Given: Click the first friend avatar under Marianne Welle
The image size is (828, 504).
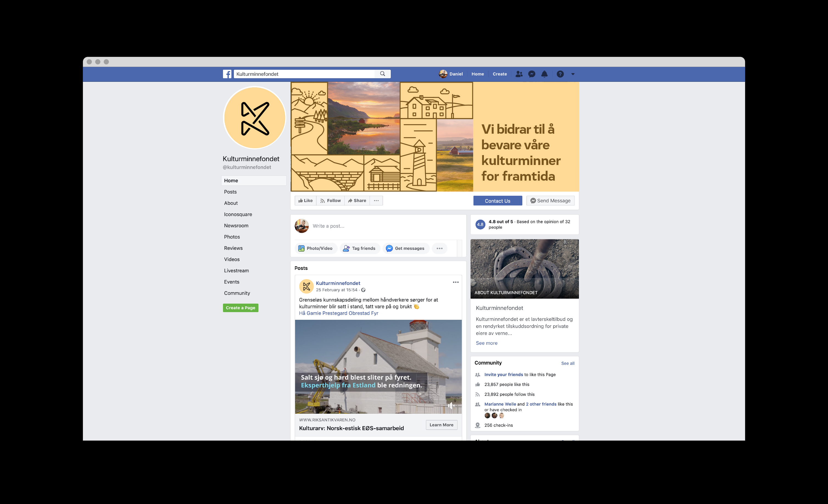Looking at the screenshot, I should tap(487, 416).
